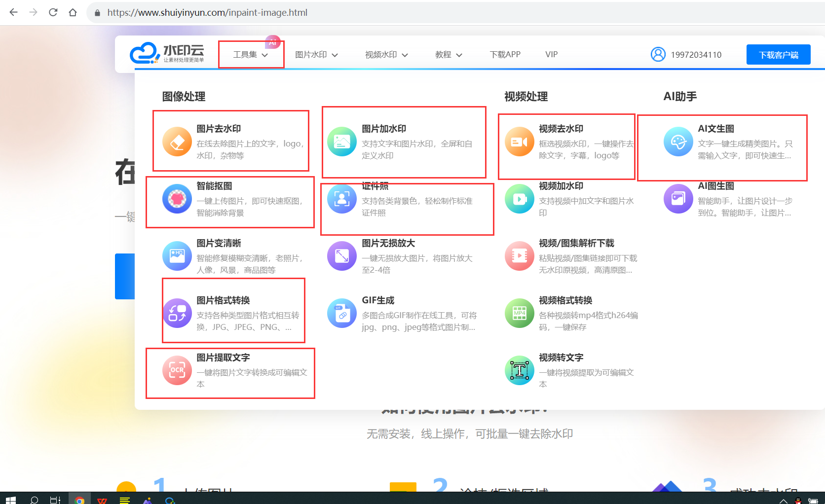The image size is (825, 504).
Task: Open the 图片提取文字 tool title
Action: pyautogui.click(x=223, y=358)
